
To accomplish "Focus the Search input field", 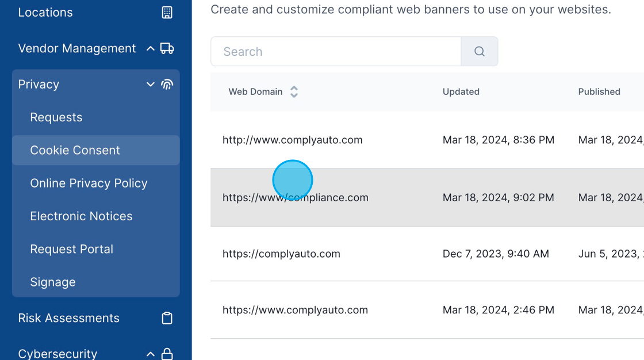I will pyautogui.click(x=336, y=51).
